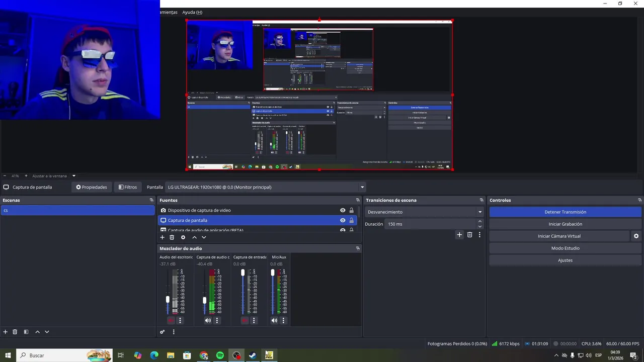Open the preview scaling dropdown next to Ajustar a la ventana
The height and width of the screenshot is (362, 644).
tap(74, 176)
